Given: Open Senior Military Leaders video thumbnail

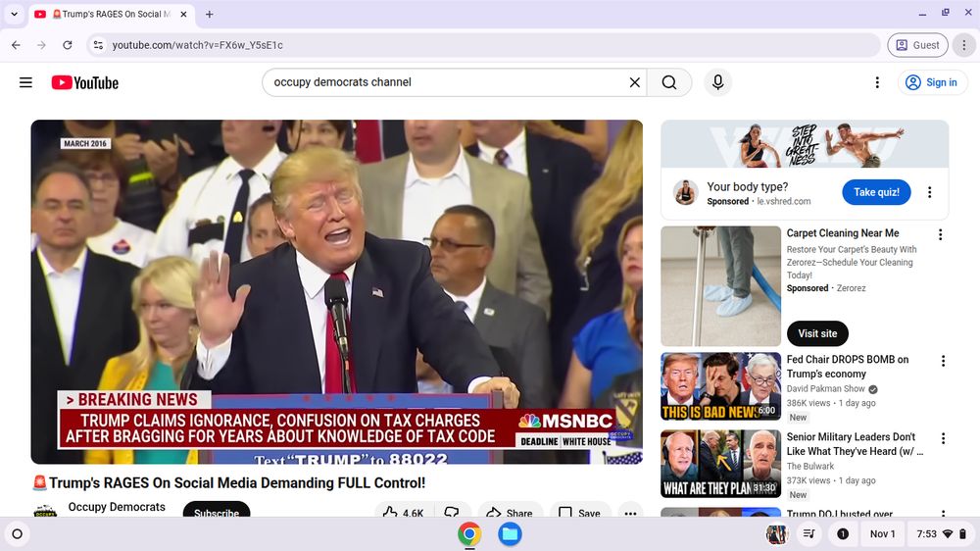Looking at the screenshot, I should click(720, 464).
